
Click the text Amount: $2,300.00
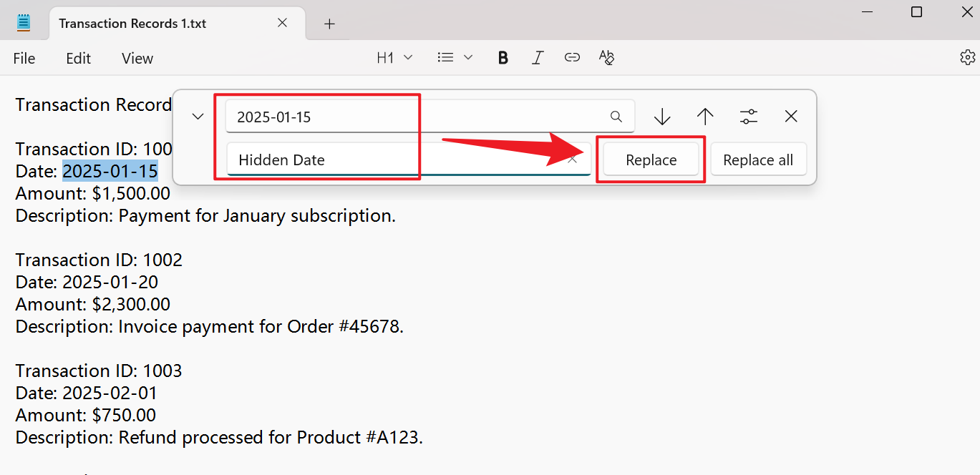pos(93,304)
